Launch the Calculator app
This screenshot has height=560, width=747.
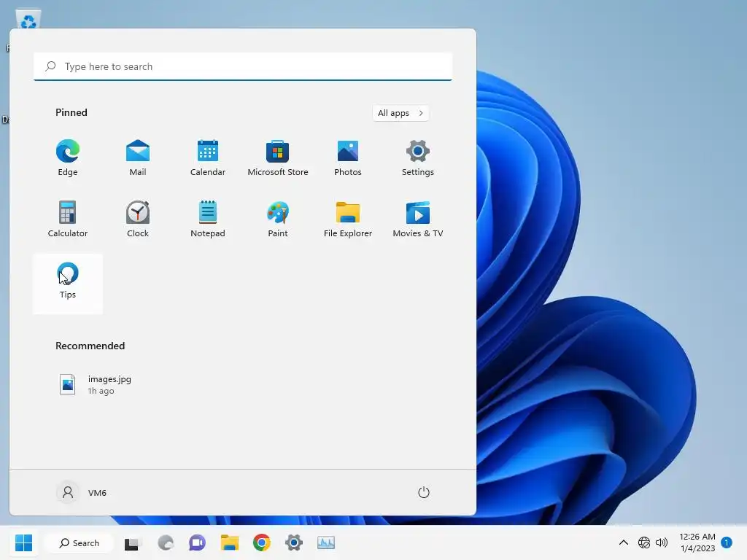point(68,219)
